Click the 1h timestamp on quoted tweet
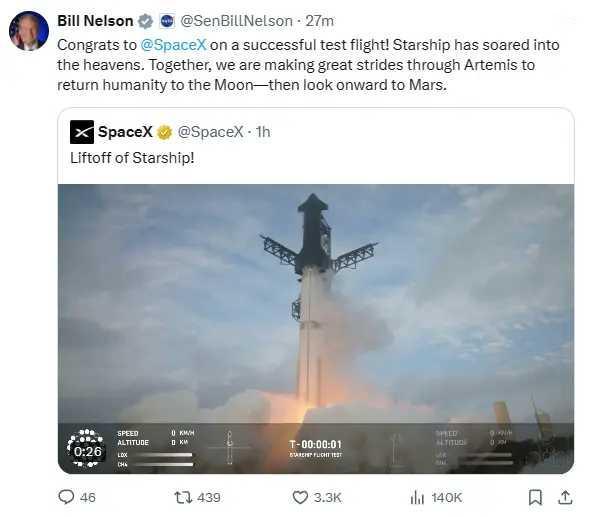The height and width of the screenshot is (517, 589). (263, 132)
